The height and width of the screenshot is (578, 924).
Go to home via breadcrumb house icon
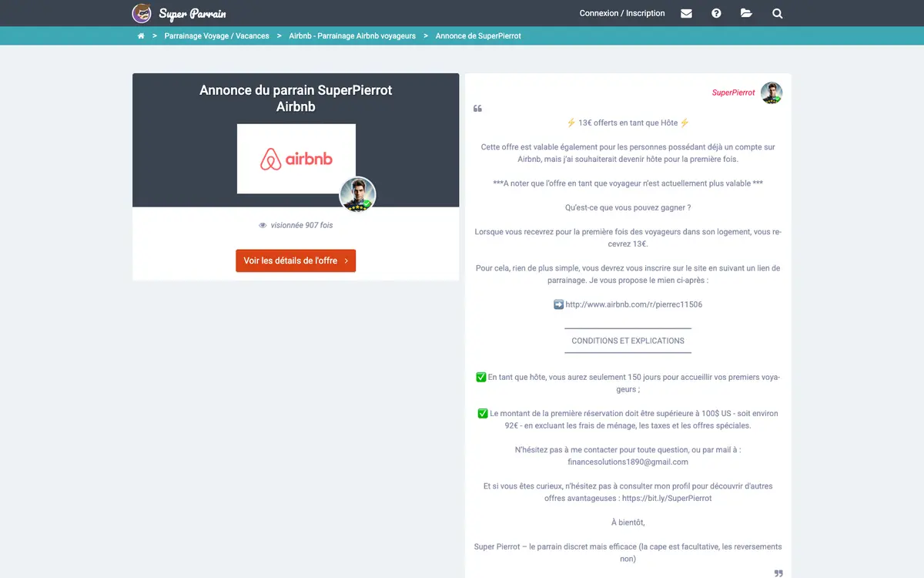[141, 36]
